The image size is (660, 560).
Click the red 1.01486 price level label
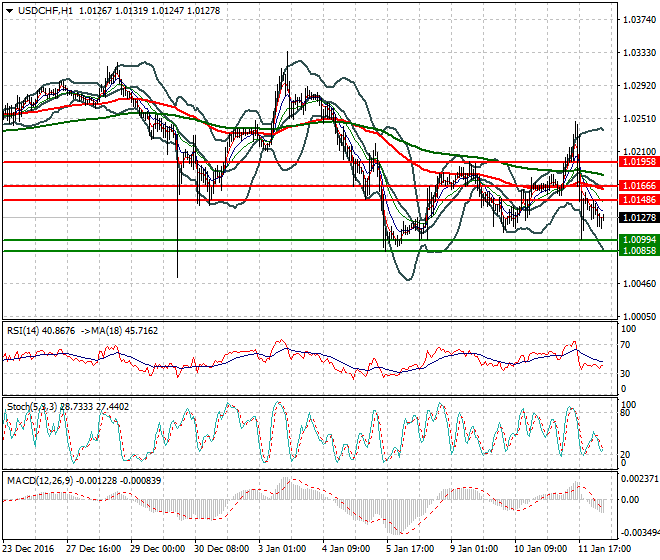pyautogui.click(x=639, y=200)
